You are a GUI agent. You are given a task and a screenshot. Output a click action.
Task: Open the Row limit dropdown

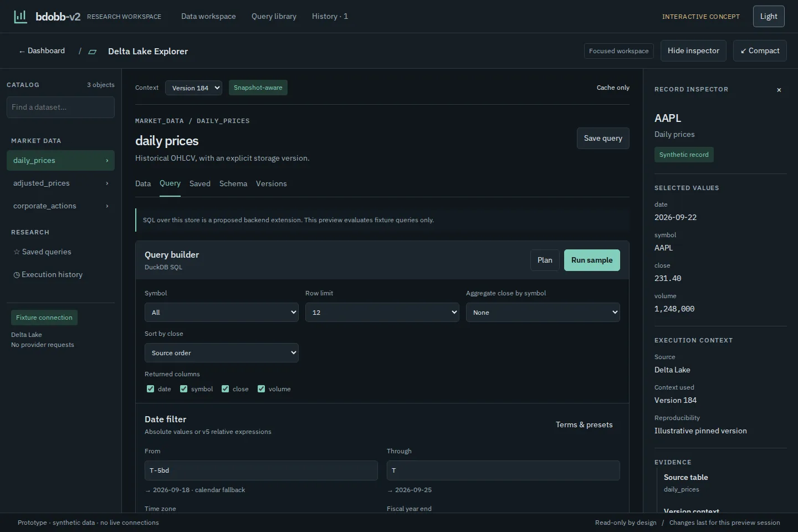tap(382, 313)
